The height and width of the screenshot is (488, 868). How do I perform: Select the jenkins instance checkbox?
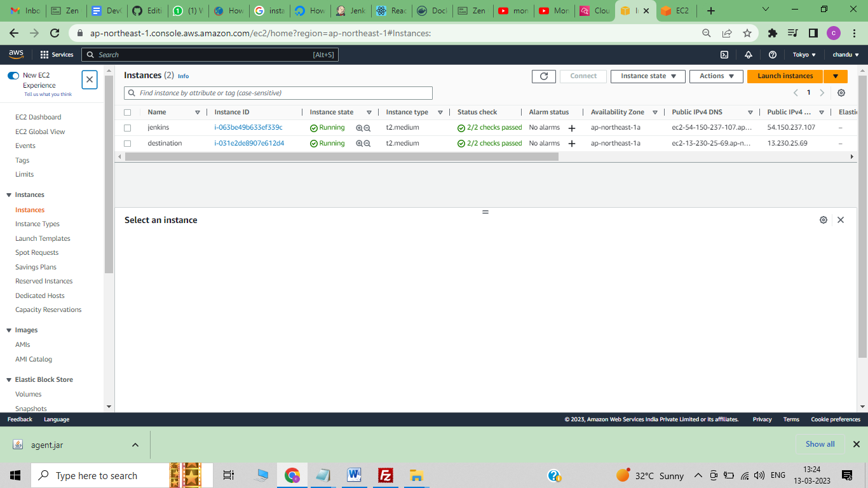[x=127, y=127]
